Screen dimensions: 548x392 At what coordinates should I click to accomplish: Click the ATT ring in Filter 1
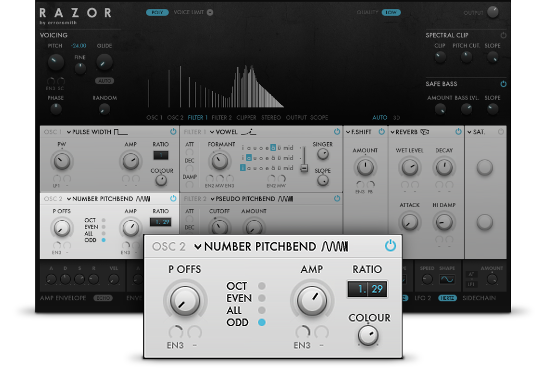point(189,152)
